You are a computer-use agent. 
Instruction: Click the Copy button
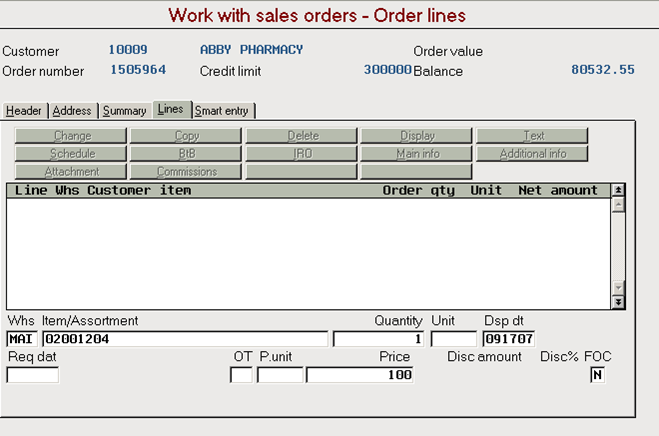186,136
